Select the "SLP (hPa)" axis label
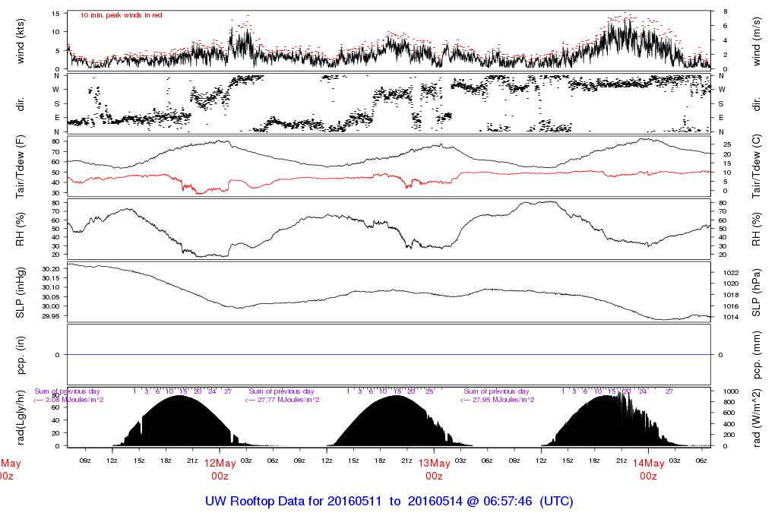778x532 pixels. 756,293
